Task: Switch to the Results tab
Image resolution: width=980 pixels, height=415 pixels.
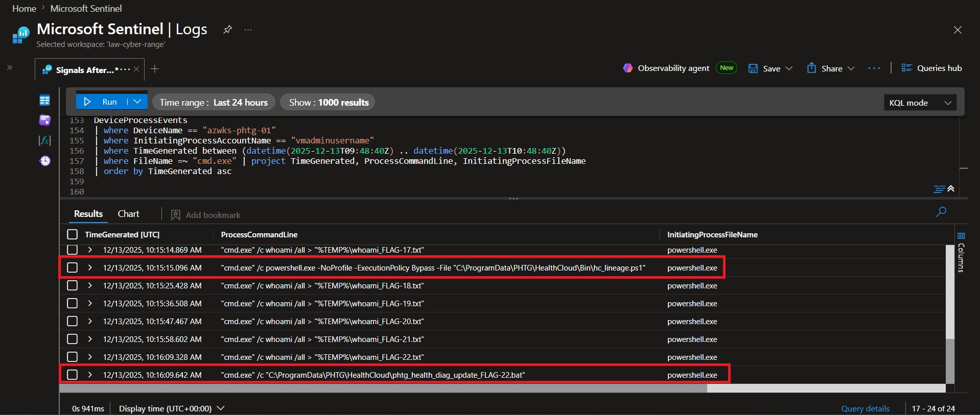Action: click(88, 214)
